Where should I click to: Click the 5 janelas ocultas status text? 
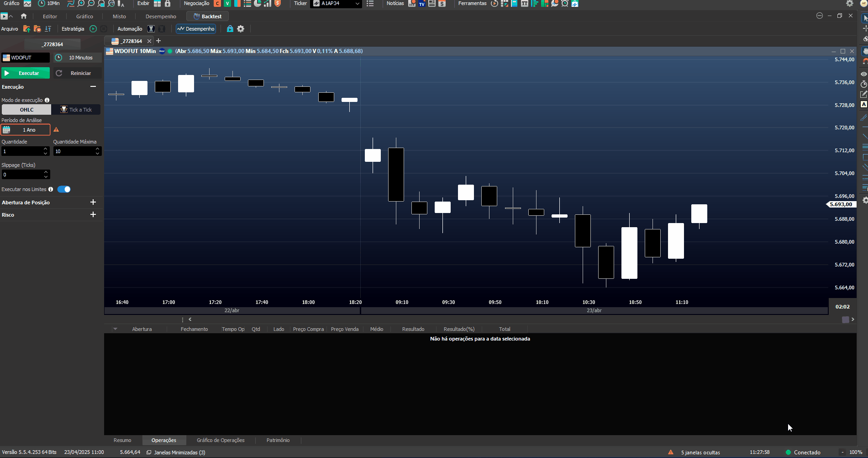click(700, 453)
